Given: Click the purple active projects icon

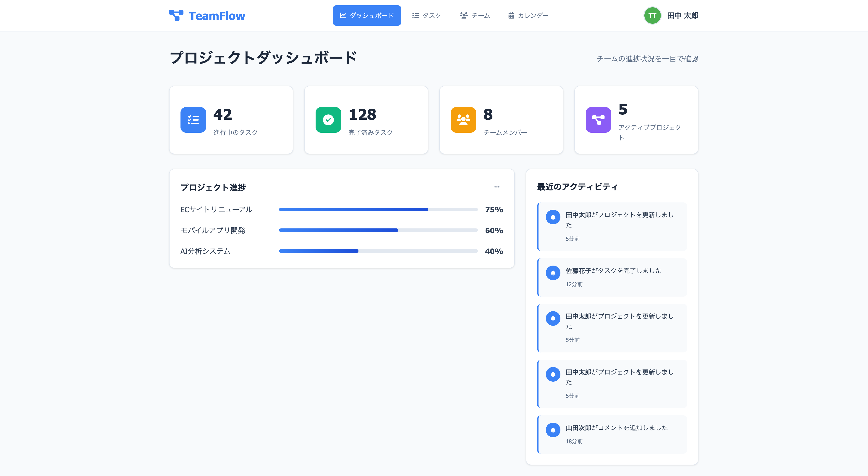Looking at the screenshot, I should [598, 120].
